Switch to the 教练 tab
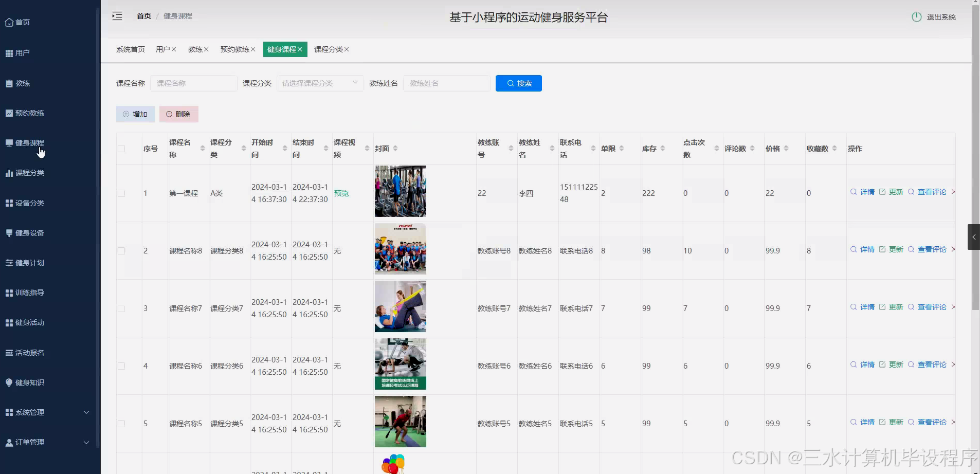 click(x=195, y=49)
